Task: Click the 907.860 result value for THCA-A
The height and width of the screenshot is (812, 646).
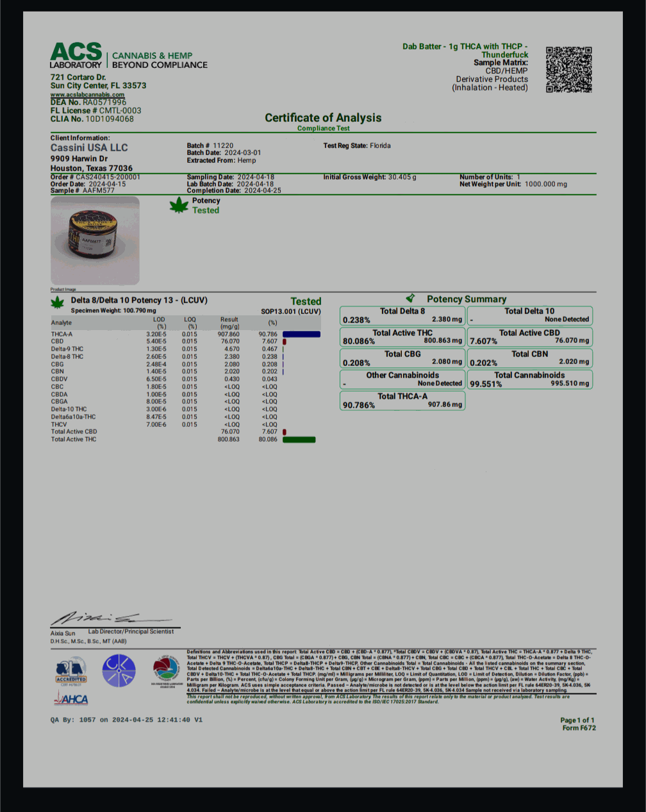Action: point(229,334)
